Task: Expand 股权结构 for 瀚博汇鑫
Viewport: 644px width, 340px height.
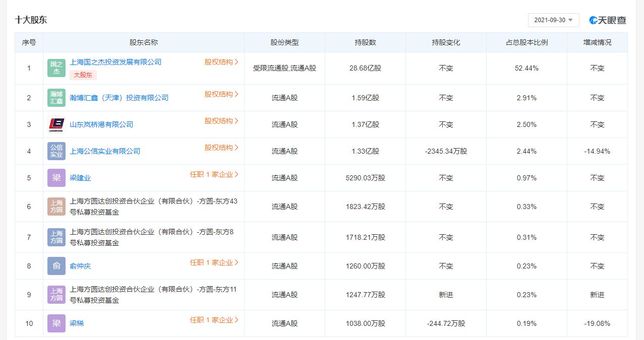Action: click(221, 94)
